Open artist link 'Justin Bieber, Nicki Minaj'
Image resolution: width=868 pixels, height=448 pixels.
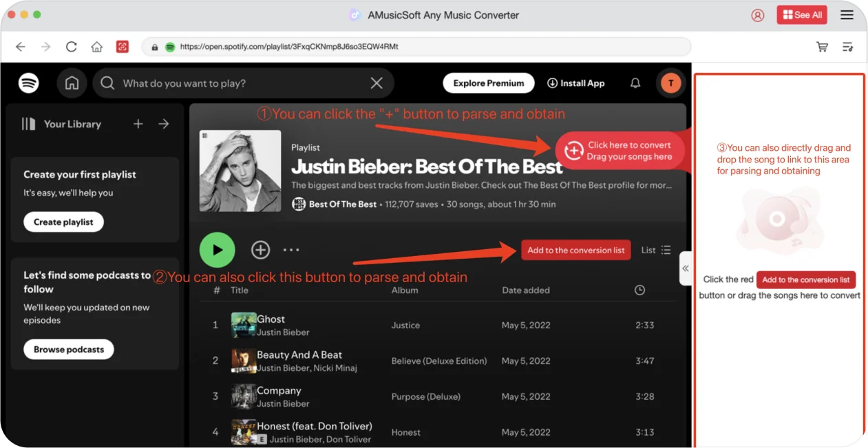(307, 368)
